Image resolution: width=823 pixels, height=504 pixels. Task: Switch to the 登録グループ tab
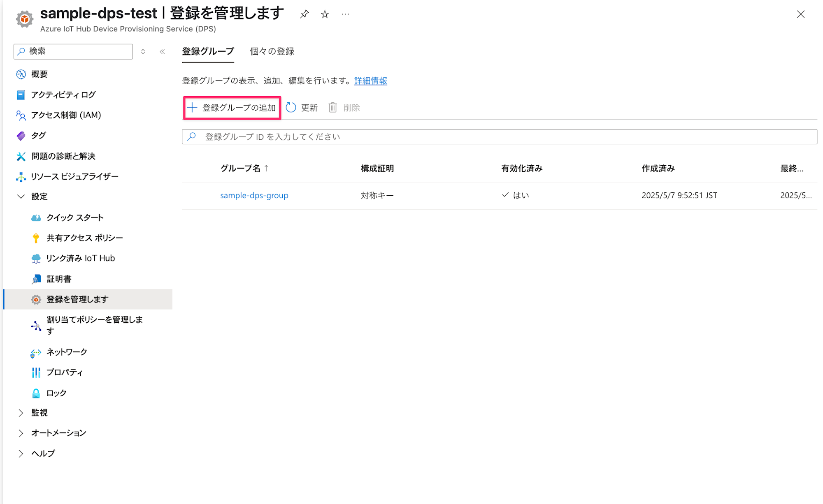(208, 51)
